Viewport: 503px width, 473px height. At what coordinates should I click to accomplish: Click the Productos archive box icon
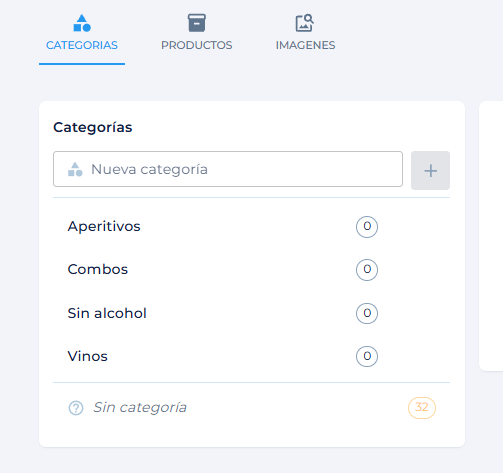point(197,23)
